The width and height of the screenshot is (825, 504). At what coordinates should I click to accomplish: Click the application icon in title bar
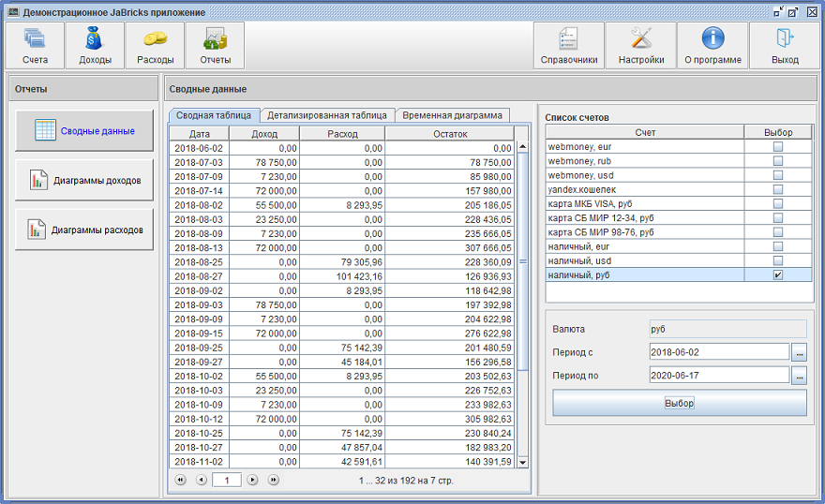click(x=13, y=11)
